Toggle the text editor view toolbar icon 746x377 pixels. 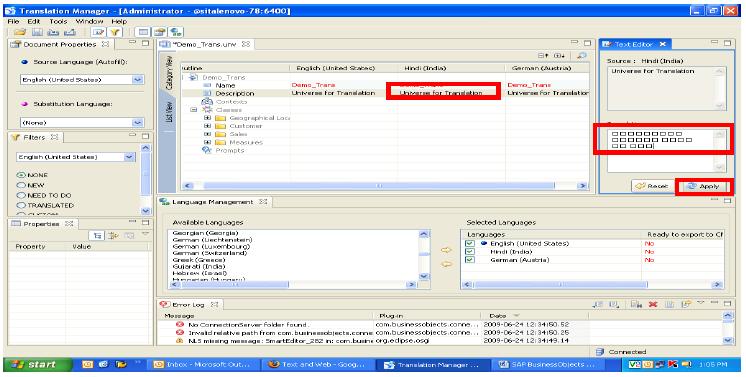click(98, 32)
